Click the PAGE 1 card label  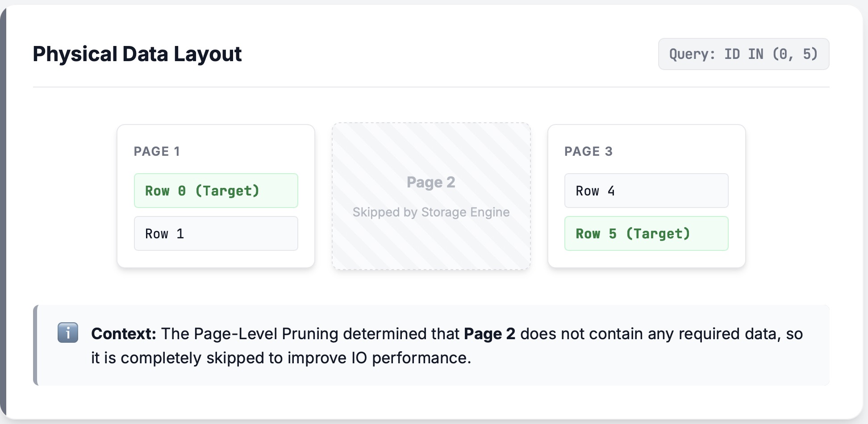coord(157,151)
